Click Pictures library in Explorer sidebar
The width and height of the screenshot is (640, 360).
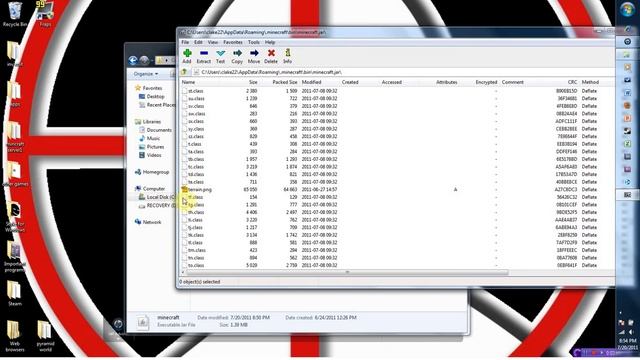point(155,147)
